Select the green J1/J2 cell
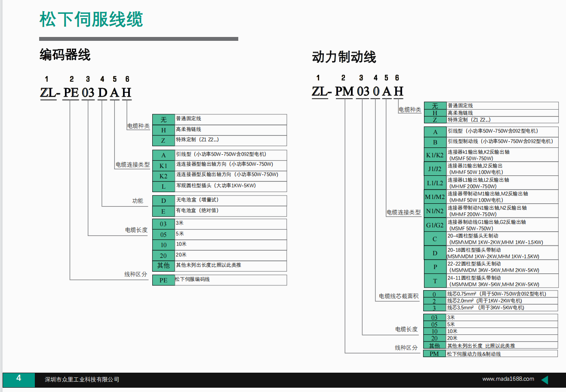566x392 pixels. coord(435,169)
